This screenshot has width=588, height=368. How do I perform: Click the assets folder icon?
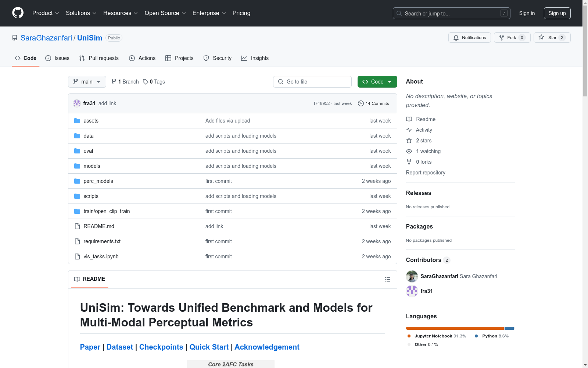(x=77, y=121)
